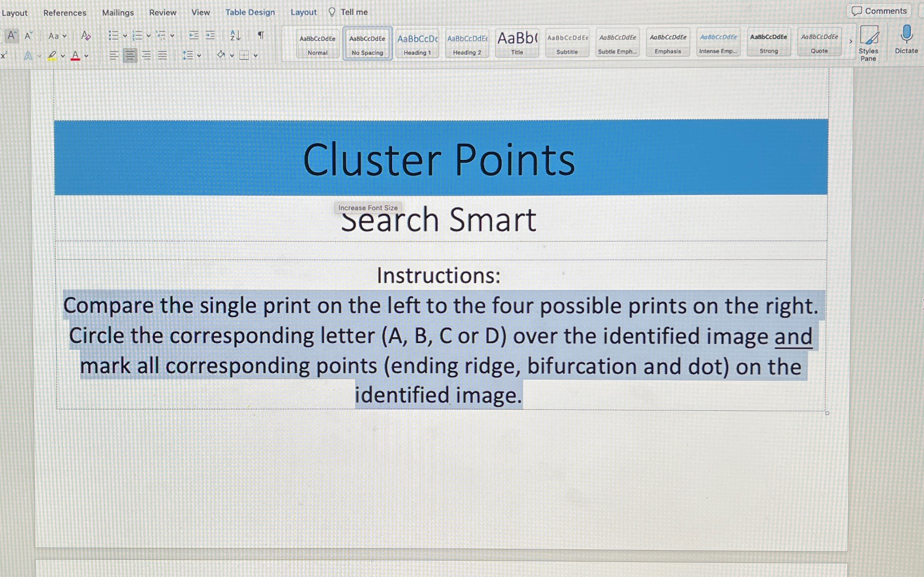Click the Increase Font Size icon

click(x=12, y=35)
